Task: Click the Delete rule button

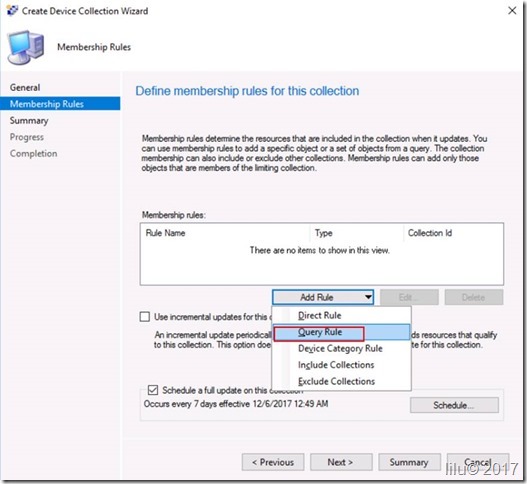Action: pos(474,297)
